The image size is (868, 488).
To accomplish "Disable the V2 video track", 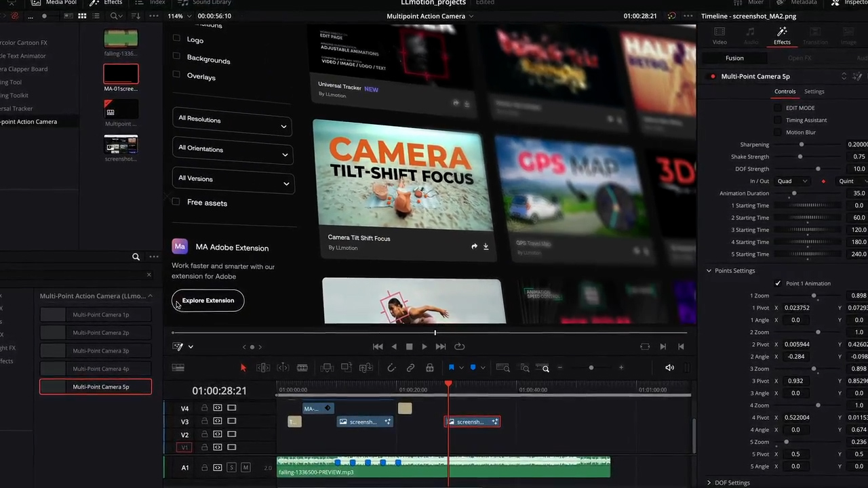I will [232, 434].
